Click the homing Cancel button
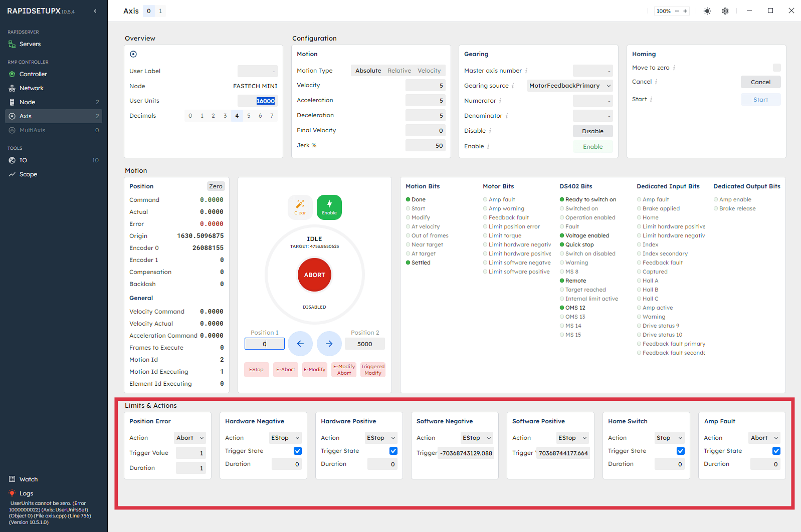This screenshot has width=801, height=532. coord(760,82)
